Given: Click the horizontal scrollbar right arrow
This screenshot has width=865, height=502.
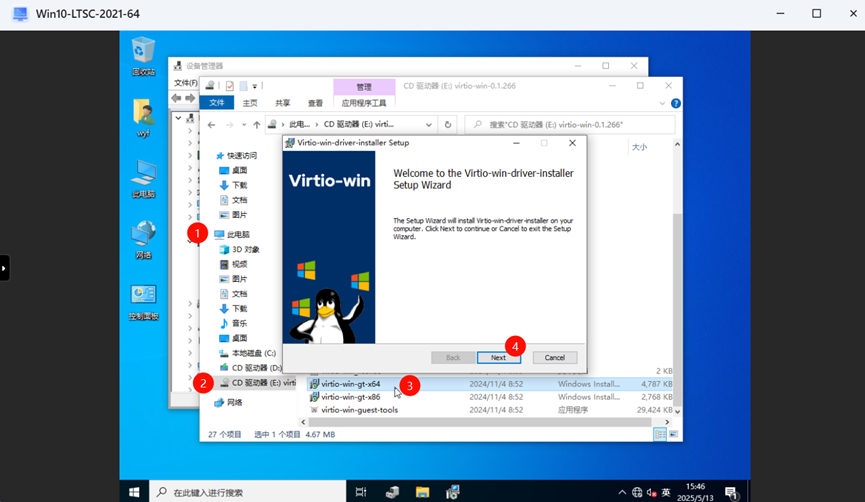Looking at the screenshot, I should click(667, 422).
